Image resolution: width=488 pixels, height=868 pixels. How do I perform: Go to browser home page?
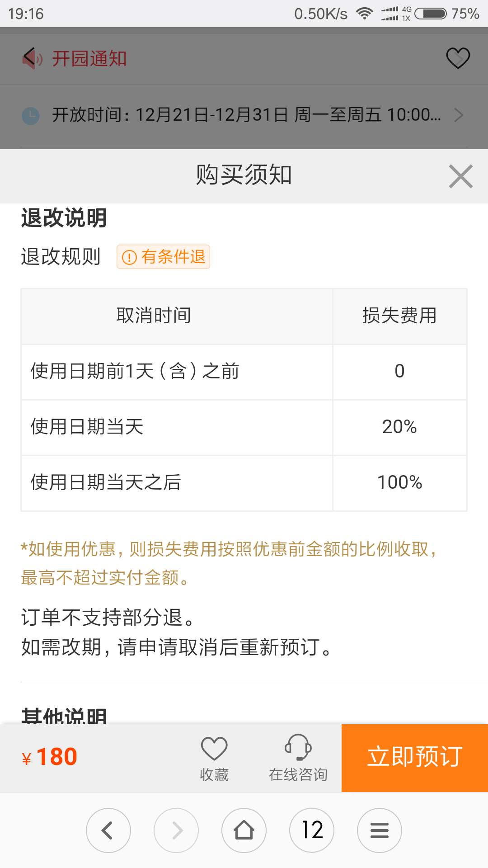click(x=244, y=830)
